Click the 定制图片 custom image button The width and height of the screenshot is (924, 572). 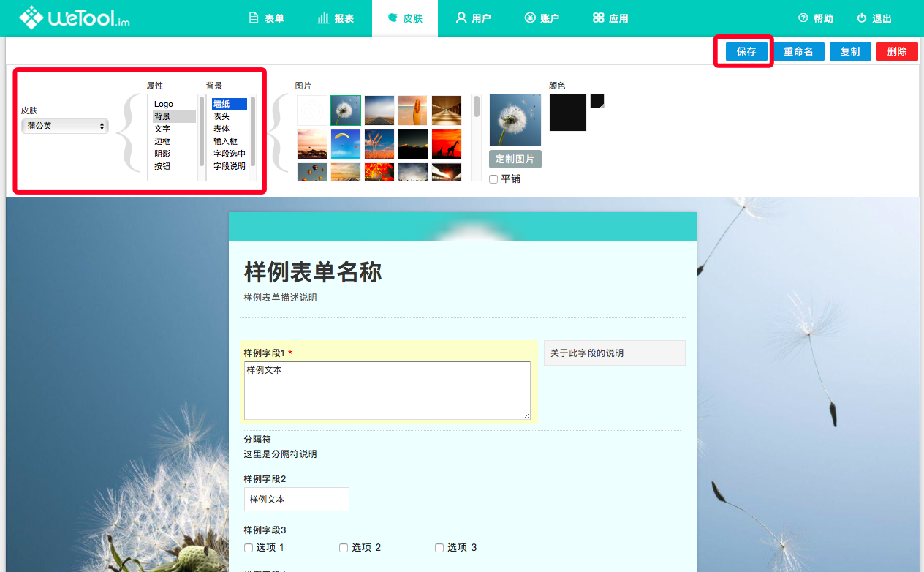tap(515, 159)
